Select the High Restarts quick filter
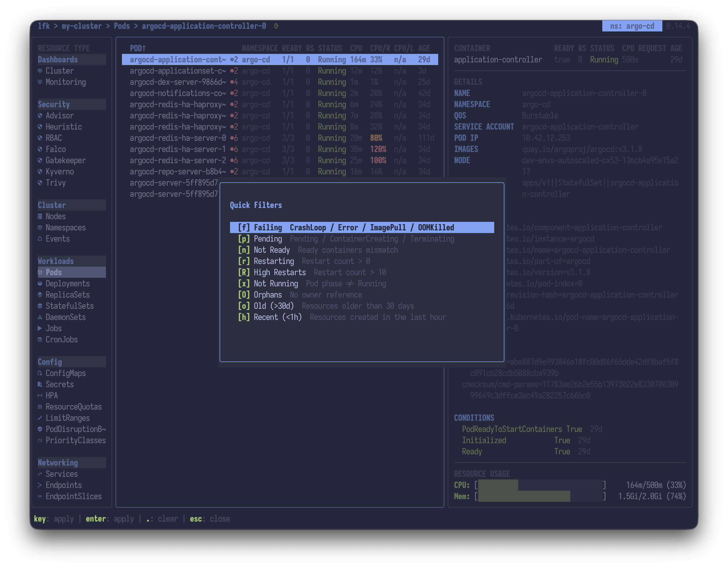This screenshot has width=728, height=569. click(x=362, y=272)
